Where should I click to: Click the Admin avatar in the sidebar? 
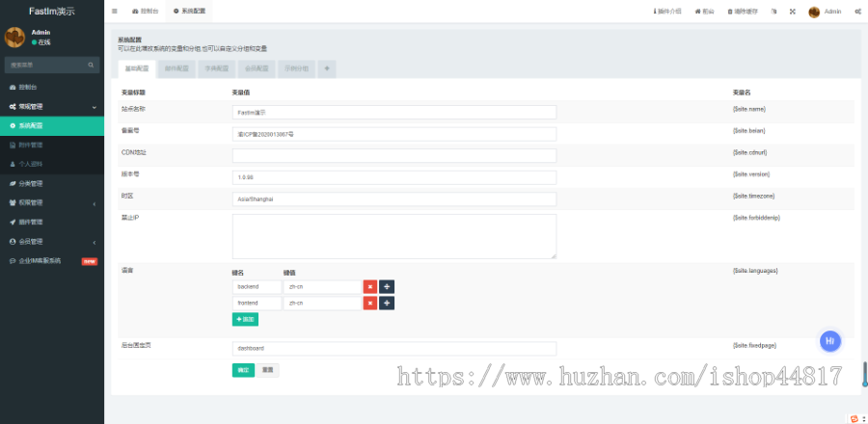pos(14,37)
